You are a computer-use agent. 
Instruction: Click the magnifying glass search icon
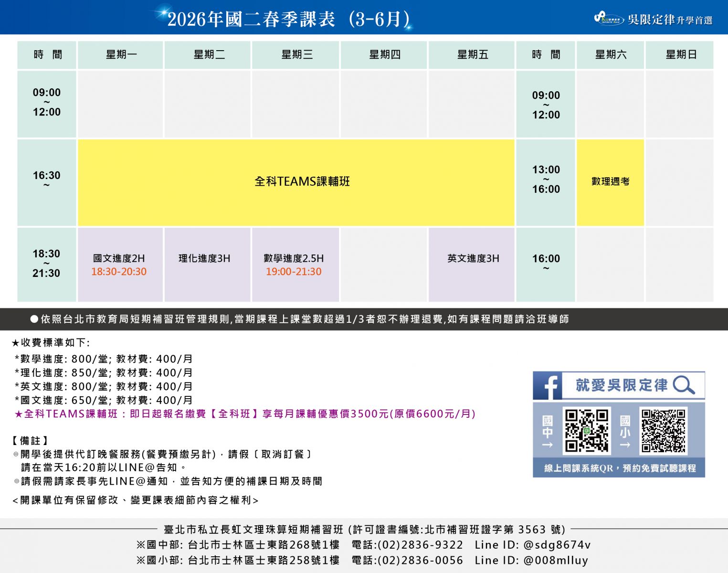pyautogui.click(x=683, y=385)
